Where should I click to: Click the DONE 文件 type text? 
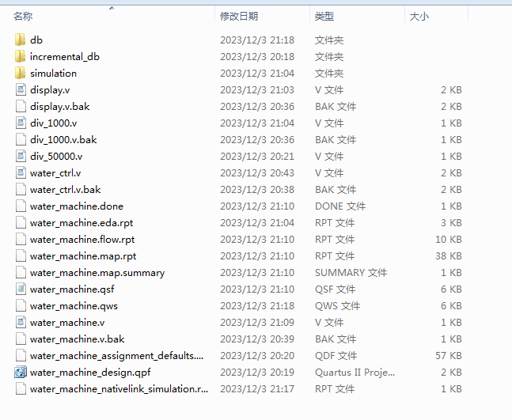(x=340, y=206)
